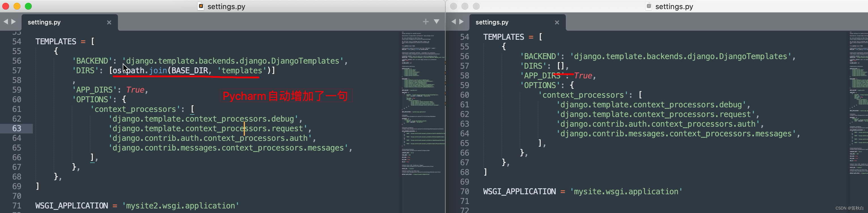Screen dimensions: 868x213
Task: Click the settings.py title in right window title bar
Action: pos(674,7)
